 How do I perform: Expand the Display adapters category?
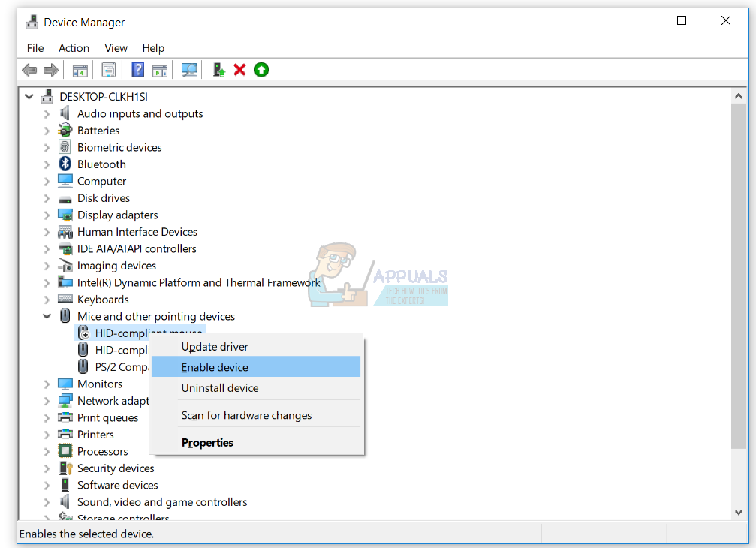tap(47, 215)
